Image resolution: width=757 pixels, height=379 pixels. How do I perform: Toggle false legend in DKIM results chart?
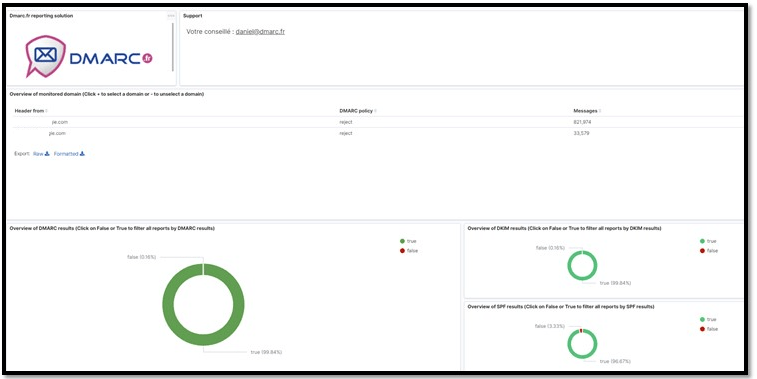click(x=709, y=251)
